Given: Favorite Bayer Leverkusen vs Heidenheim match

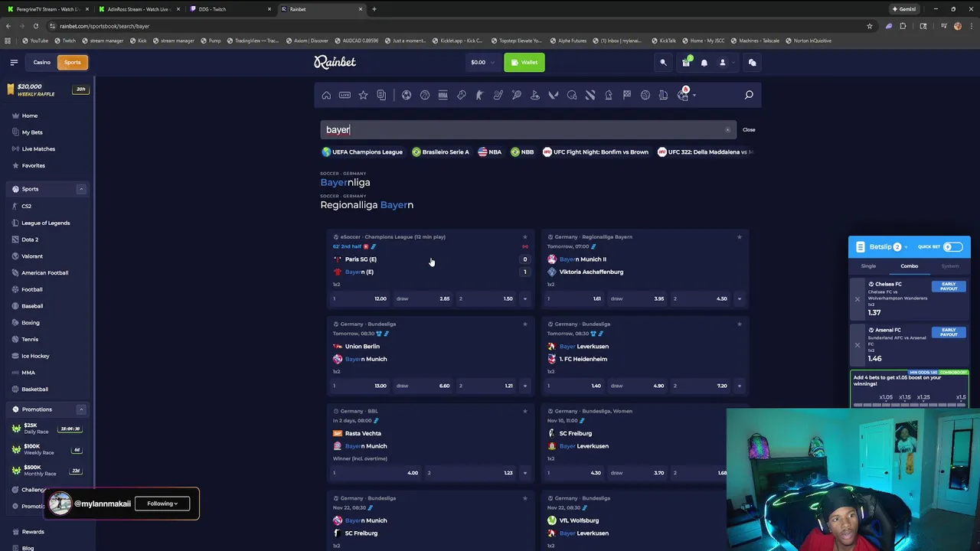Looking at the screenshot, I should (739, 324).
